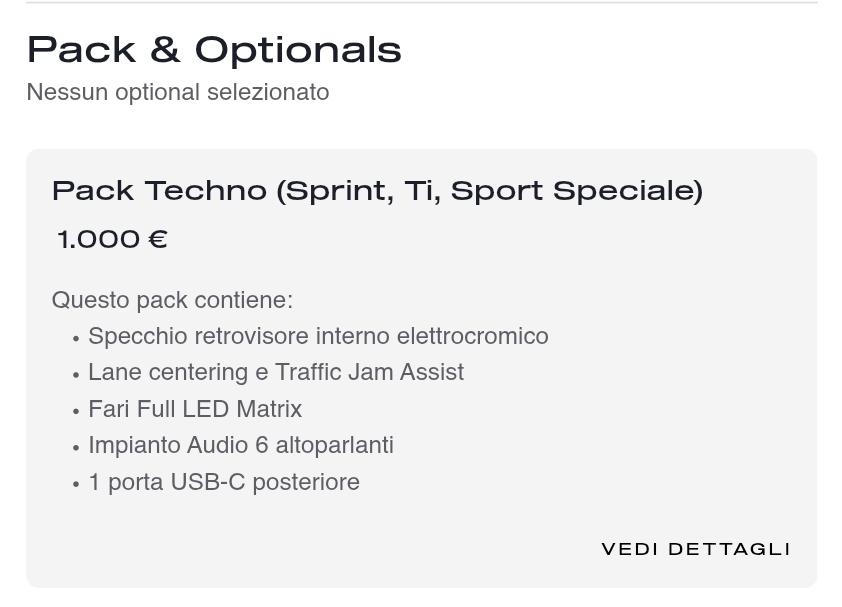Click the empty area beside the pack price
The width and height of the screenshot is (842, 607).
coord(480,240)
